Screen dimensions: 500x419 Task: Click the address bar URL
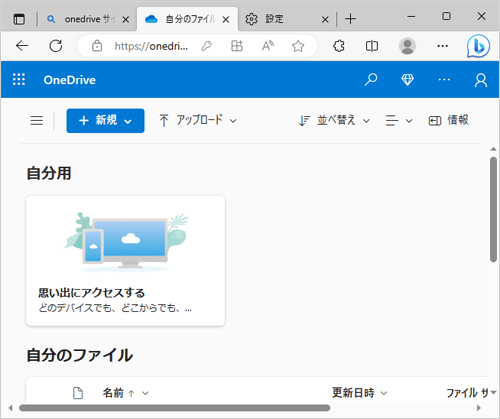[x=151, y=46]
